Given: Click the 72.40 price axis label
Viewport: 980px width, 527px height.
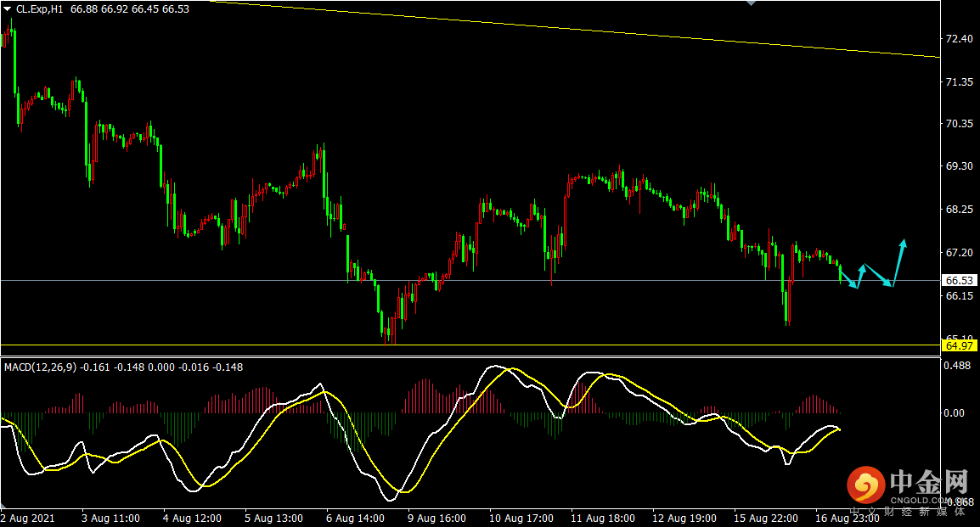Looking at the screenshot, I should 960,39.
